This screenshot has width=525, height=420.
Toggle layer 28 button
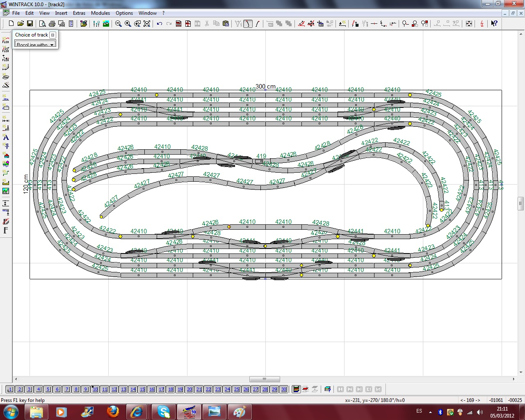tap(265, 389)
